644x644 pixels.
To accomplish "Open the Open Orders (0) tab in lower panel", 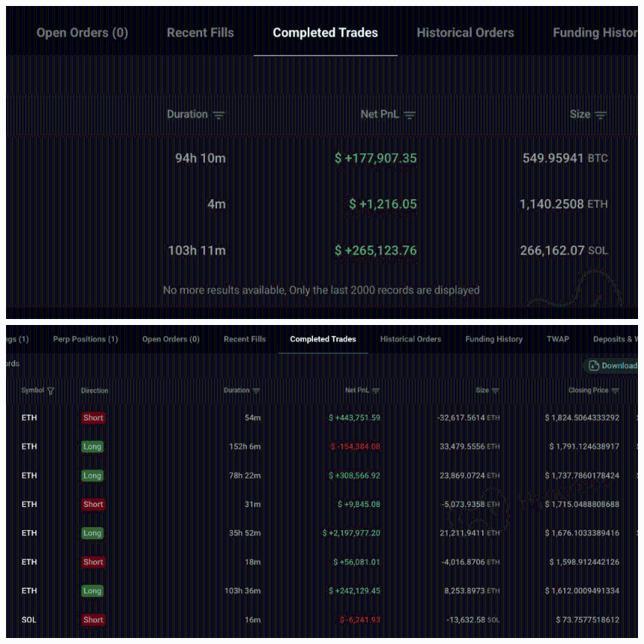I will point(171,339).
